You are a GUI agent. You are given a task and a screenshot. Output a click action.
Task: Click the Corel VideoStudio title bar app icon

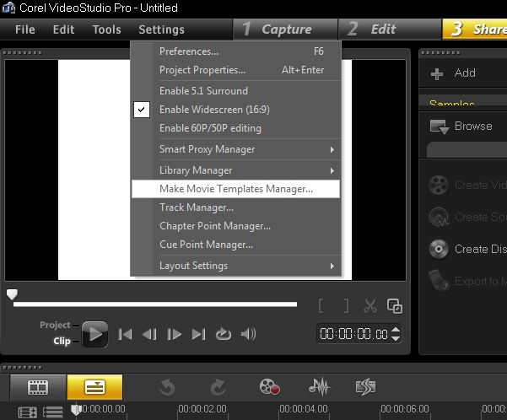[x=8, y=7]
